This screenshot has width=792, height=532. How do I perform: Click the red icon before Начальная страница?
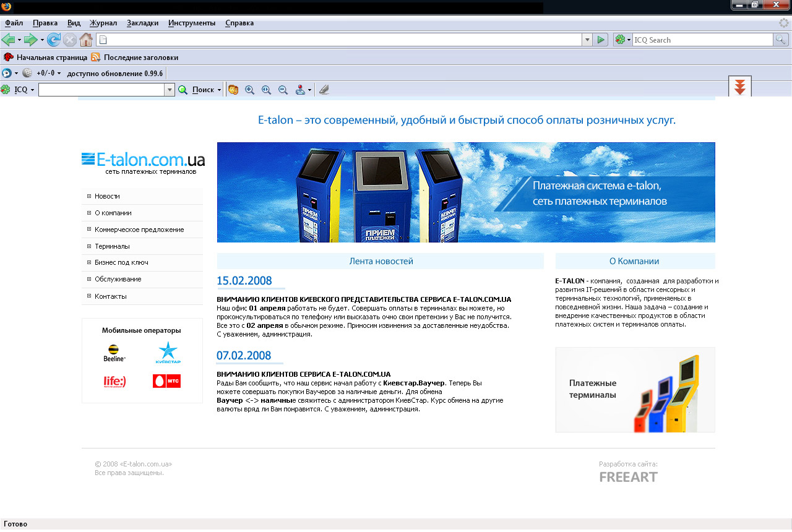[8, 57]
